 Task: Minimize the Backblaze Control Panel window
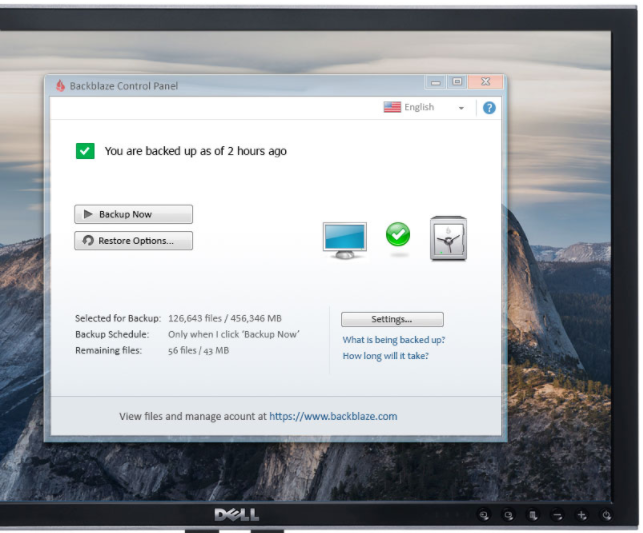coord(436,82)
